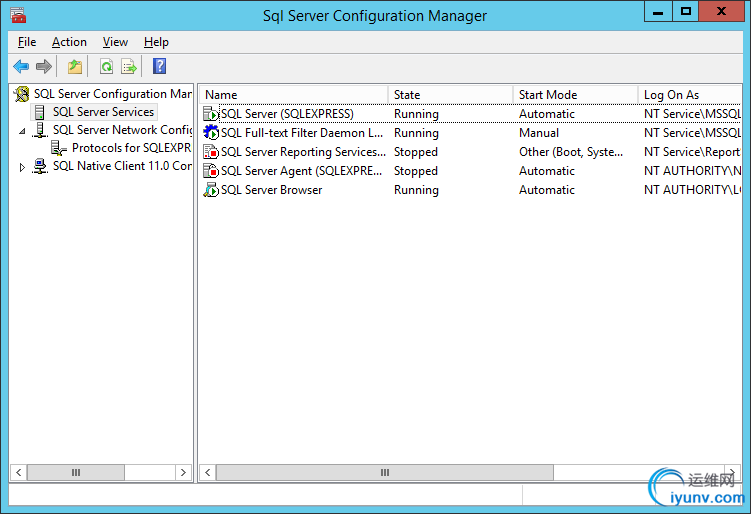Click the SQL Server Services tree icon
The image size is (751, 514).
coord(40,112)
